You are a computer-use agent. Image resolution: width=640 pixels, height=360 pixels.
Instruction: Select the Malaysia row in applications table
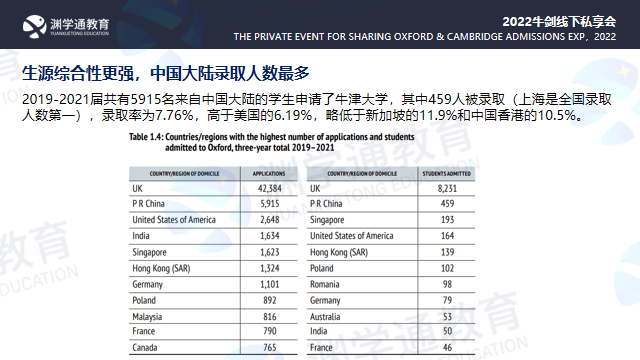click(213, 317)
